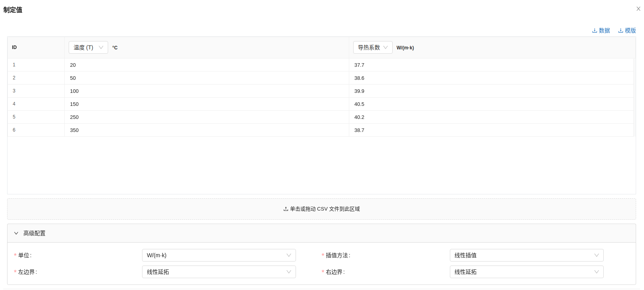Screen dimensions: 644x290
Task: Select temperature cell with value 250
Action: coord(207,117)
